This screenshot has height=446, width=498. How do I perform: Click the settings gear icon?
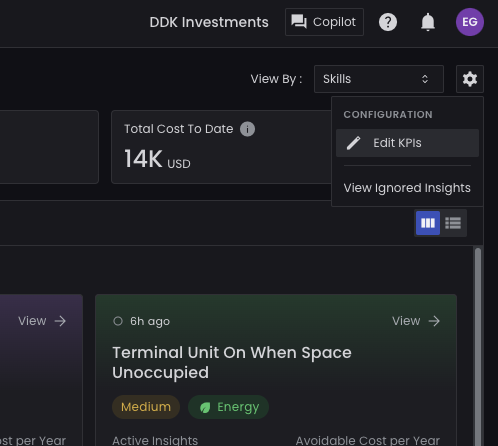point(470,79)
